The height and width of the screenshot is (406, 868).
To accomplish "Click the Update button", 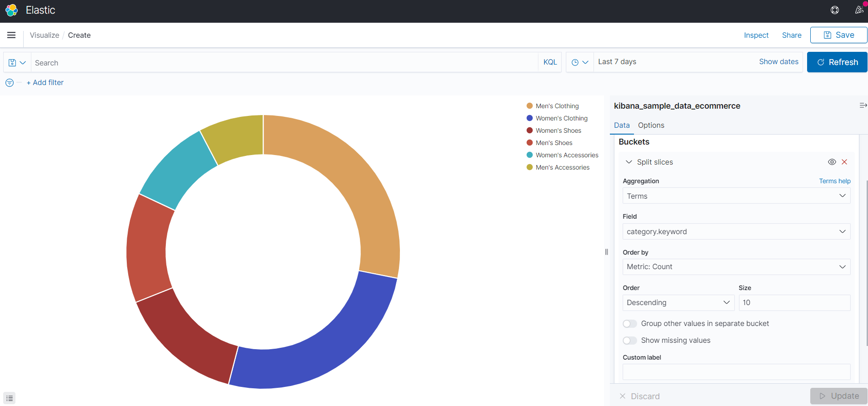I will coord(839,396).
